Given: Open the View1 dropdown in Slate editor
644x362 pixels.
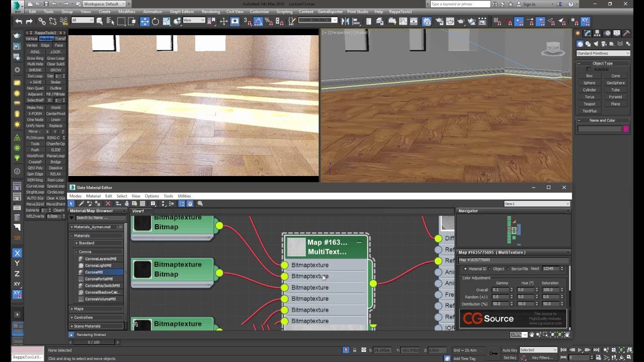Looking at the screenshot, I should tap(537, 204).
